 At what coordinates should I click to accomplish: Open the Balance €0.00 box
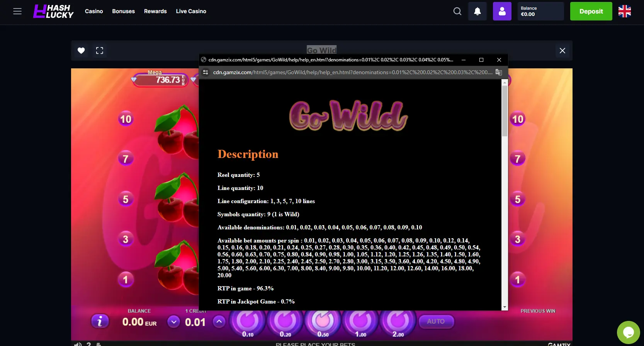541,11
